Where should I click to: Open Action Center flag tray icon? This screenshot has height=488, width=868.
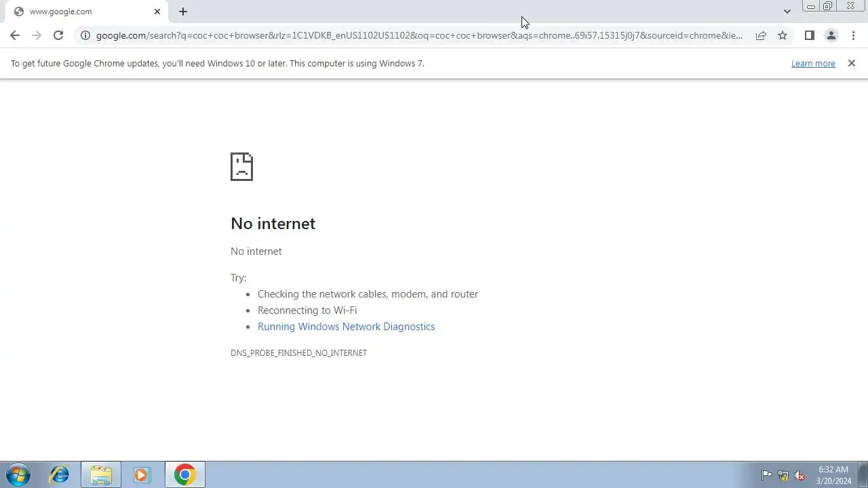(767, 476)
